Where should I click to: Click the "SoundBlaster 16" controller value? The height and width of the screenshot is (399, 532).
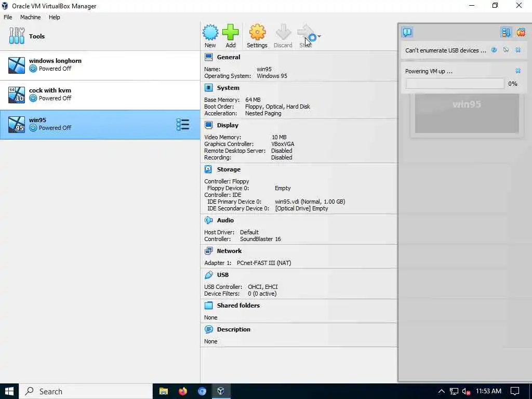point(260,239)
